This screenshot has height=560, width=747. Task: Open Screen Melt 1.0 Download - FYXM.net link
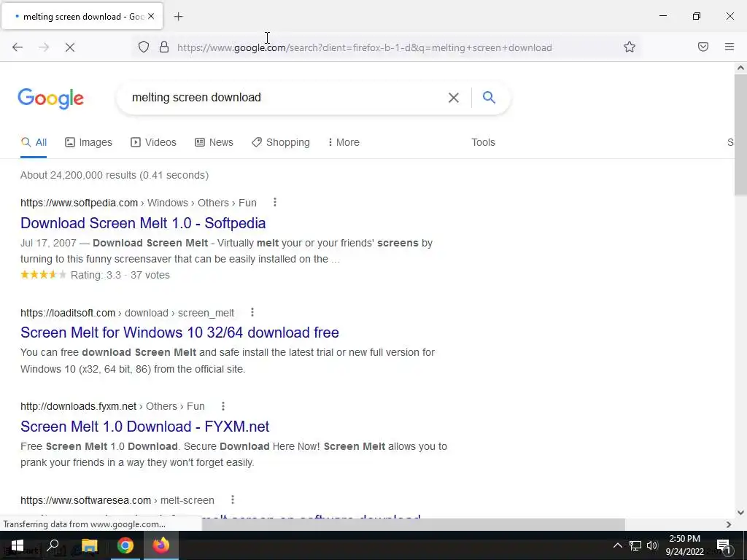tap(145, 426)
